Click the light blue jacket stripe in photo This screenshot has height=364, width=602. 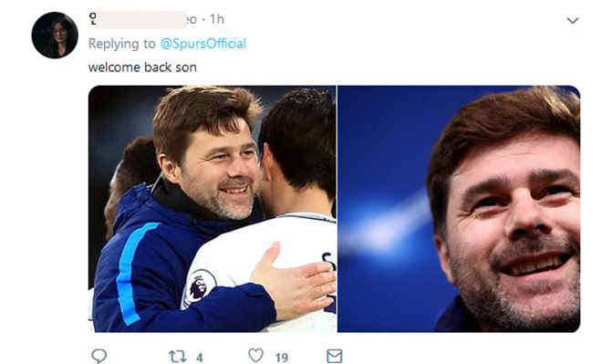134,272
